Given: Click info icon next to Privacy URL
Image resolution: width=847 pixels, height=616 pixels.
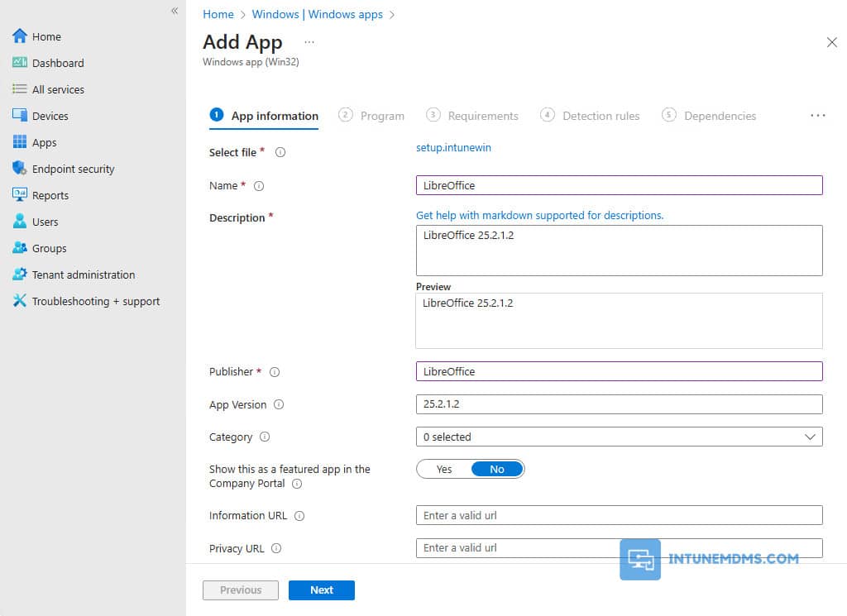Looking at the screenshot, I should [x=276, y=548].
